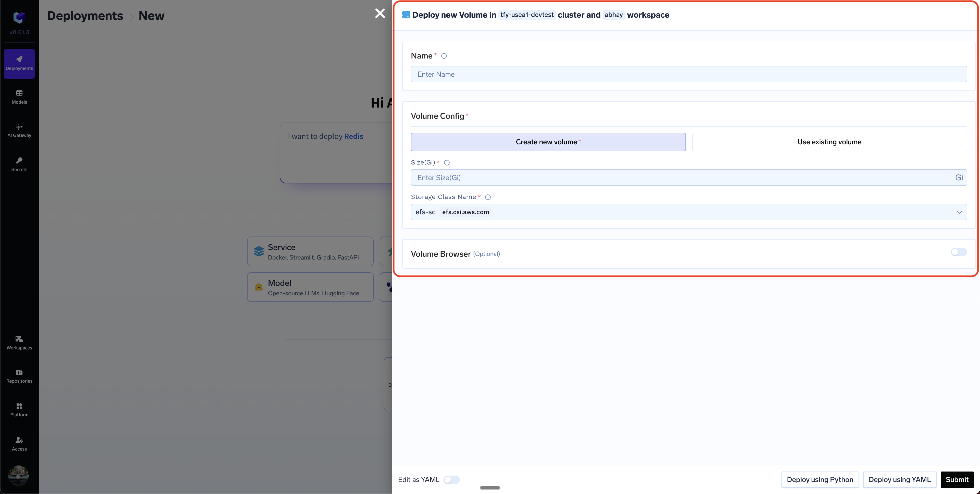Image resolution: width=980 pixels, height=494 pixels.
Task: Open the Platform sidebar section
Action: click(x=19, y=410)
